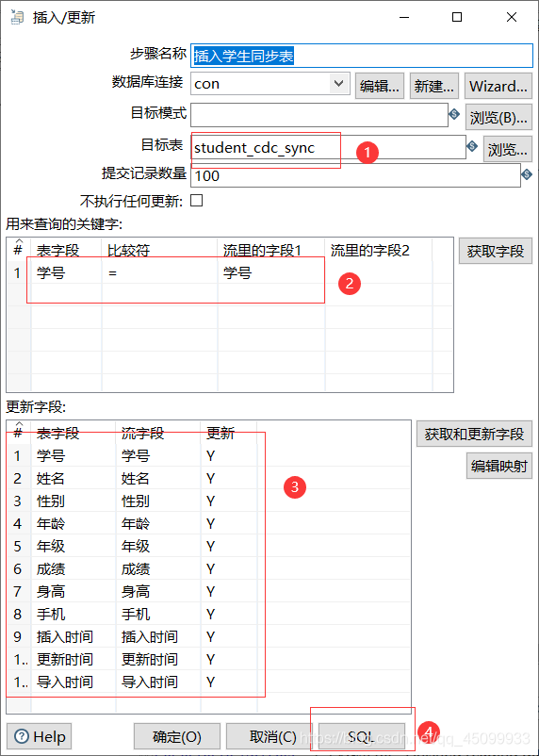Select row 4 年龄 stream field cell
This screenshot has width=539, height=756.
(157, 523)
